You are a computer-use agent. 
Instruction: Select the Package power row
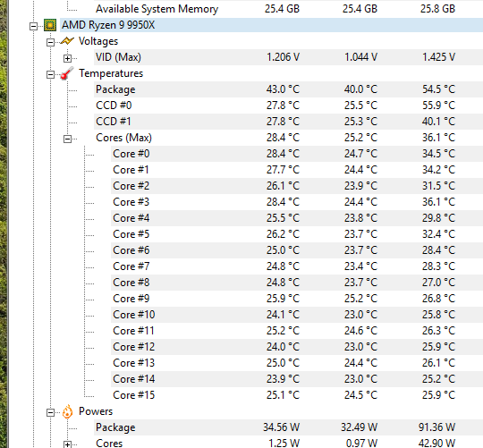click(288, 427)
